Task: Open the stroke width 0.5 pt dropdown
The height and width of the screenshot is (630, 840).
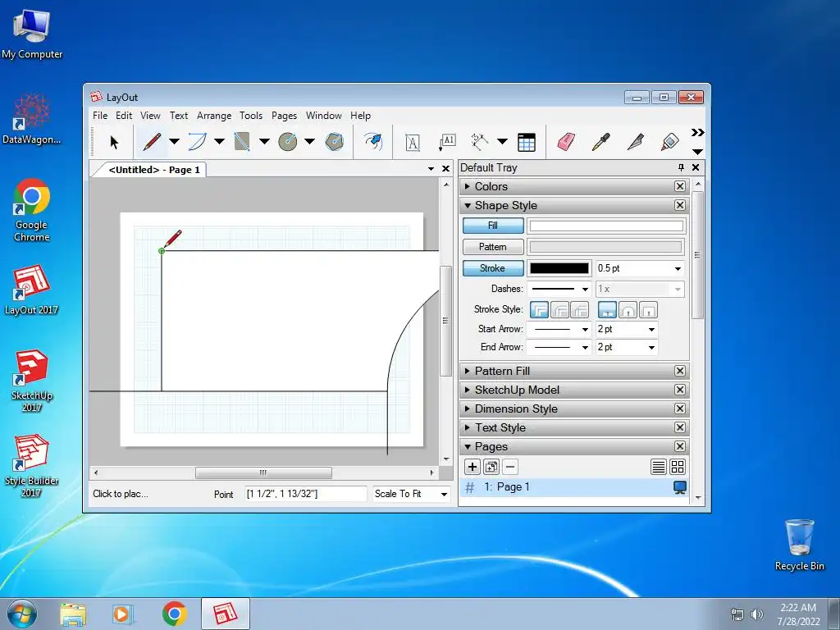Action: (x=678, y=268)
